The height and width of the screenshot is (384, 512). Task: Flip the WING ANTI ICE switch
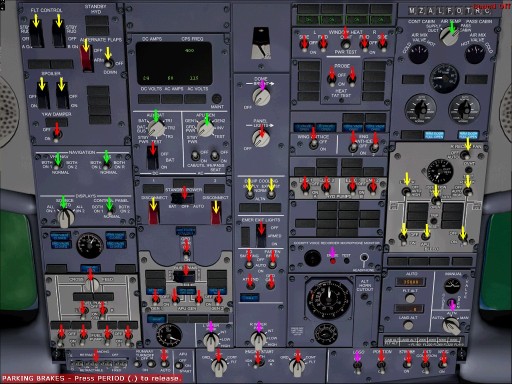tap(313, 143)
